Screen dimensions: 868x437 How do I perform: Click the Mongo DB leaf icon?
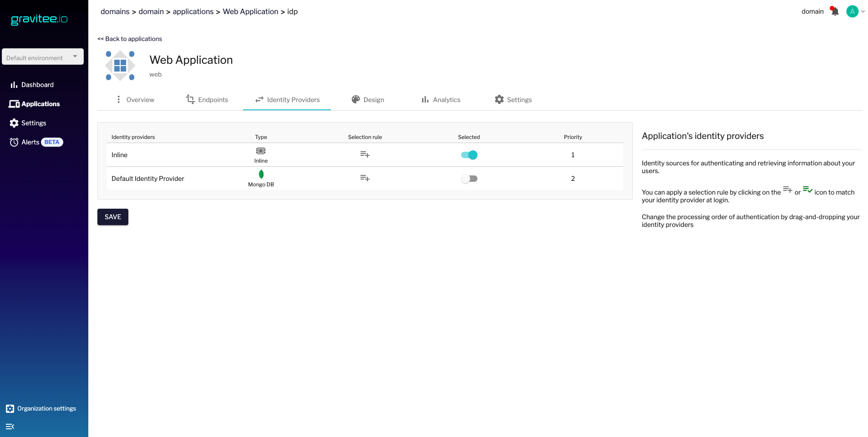click(x=261, y=174)
